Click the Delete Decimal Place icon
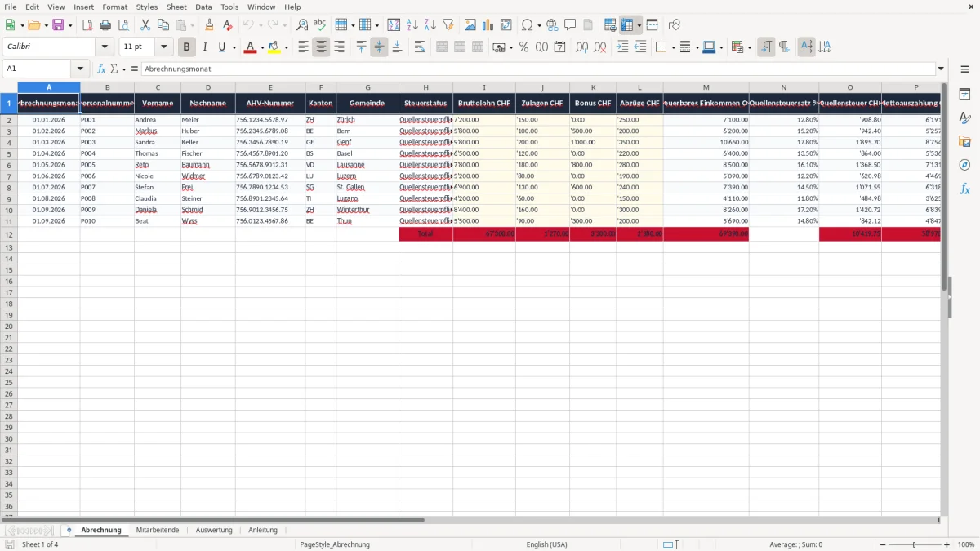 [599, 47]
